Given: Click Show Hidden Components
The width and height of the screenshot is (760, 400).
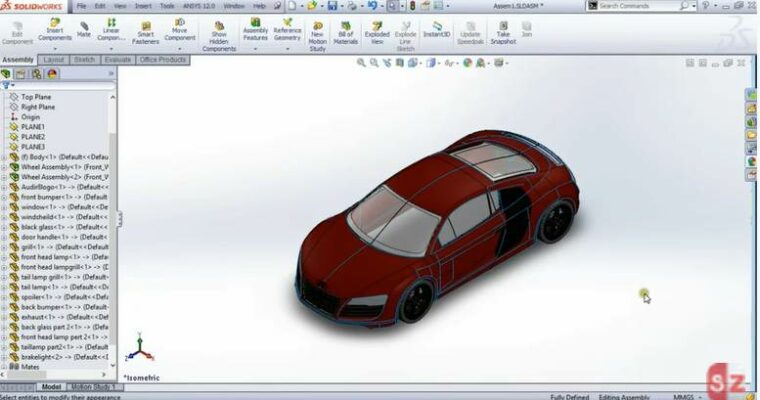Looking at the screenshot, I should pyautogui.click(x=219, y=36).
